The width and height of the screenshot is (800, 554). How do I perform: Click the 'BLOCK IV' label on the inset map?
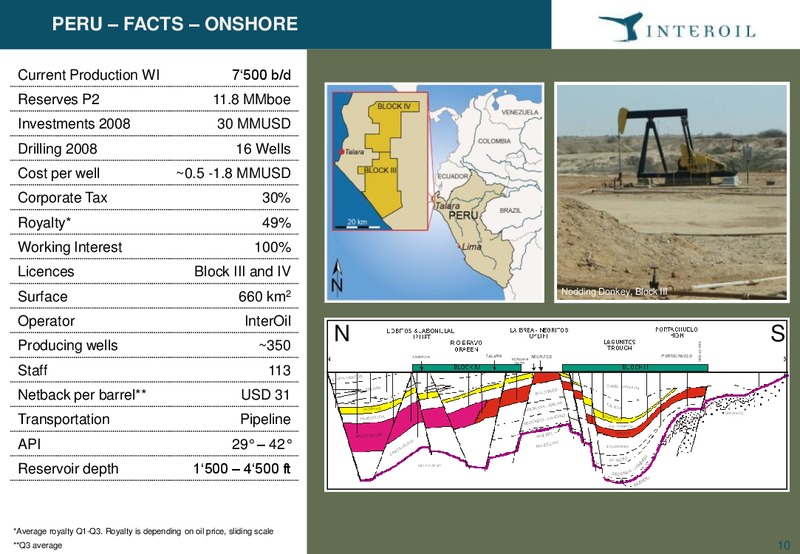tap(393, 107)
